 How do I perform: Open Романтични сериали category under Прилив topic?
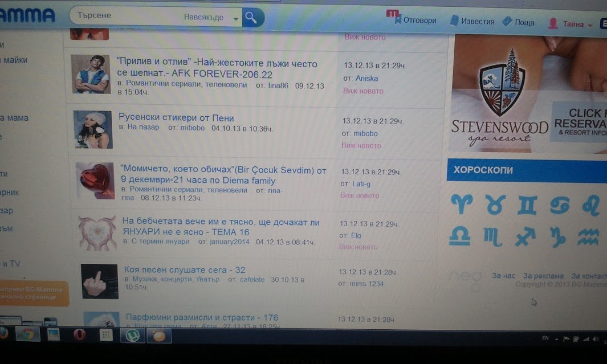click(186, 85)
